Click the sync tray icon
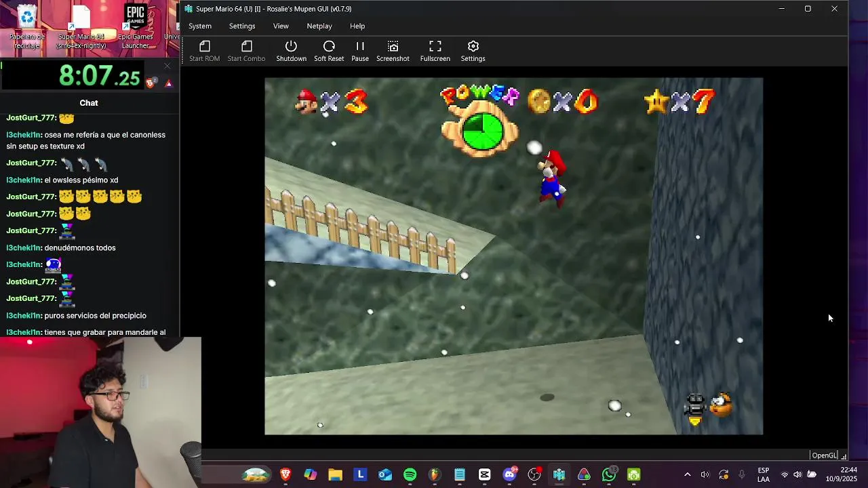Image resolution: width=868 pixels, height=488 pixels. (x=724, y=475)
